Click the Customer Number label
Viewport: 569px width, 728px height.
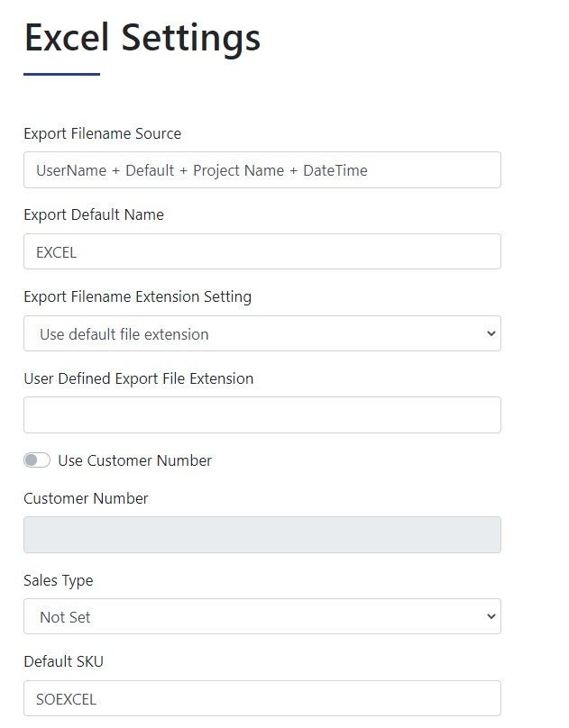click(x=85, y=498)
